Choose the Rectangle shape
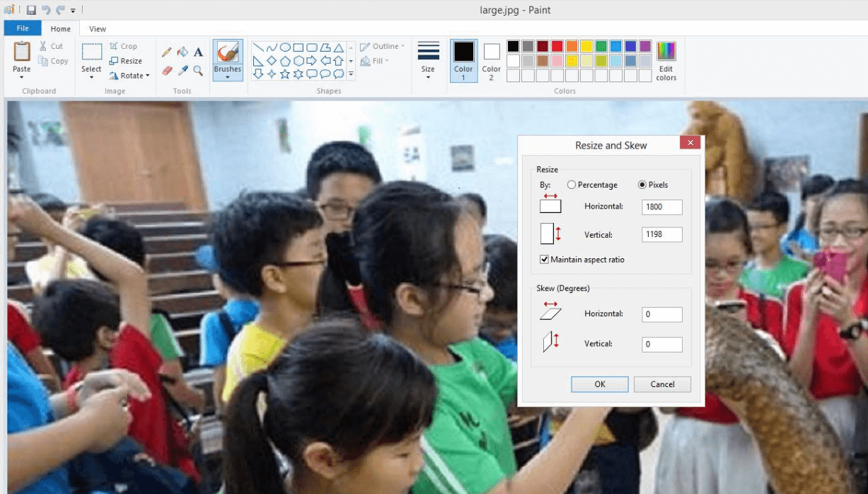Viewport: 868px width, 494px height. click(x=299, y=47)
